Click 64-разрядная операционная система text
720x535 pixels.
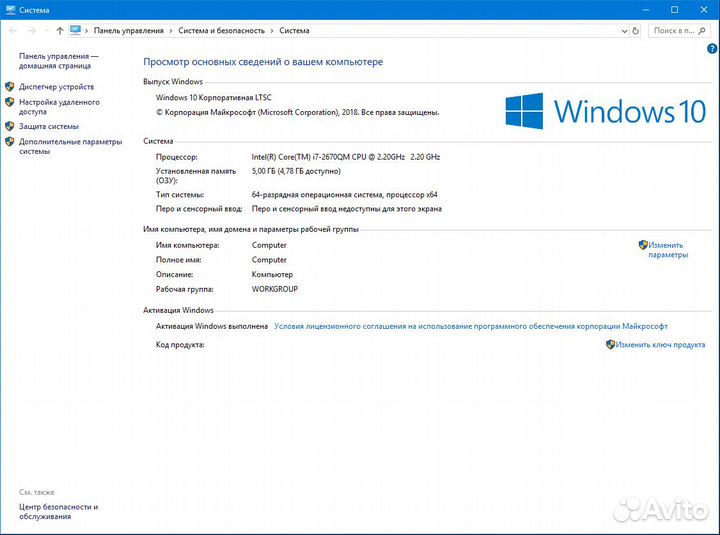[344, 195]
